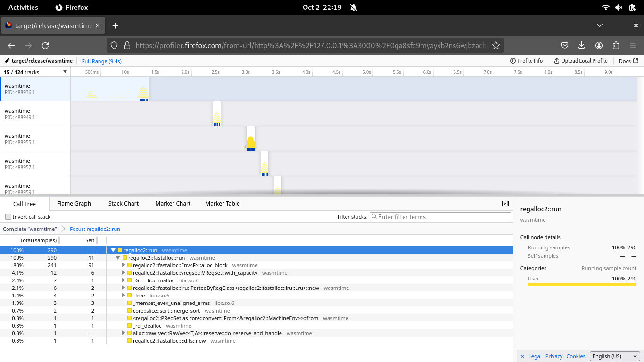The image size is (644, 362).
Task: Open the Firefox hamburger menu
Action: point(633,45)
